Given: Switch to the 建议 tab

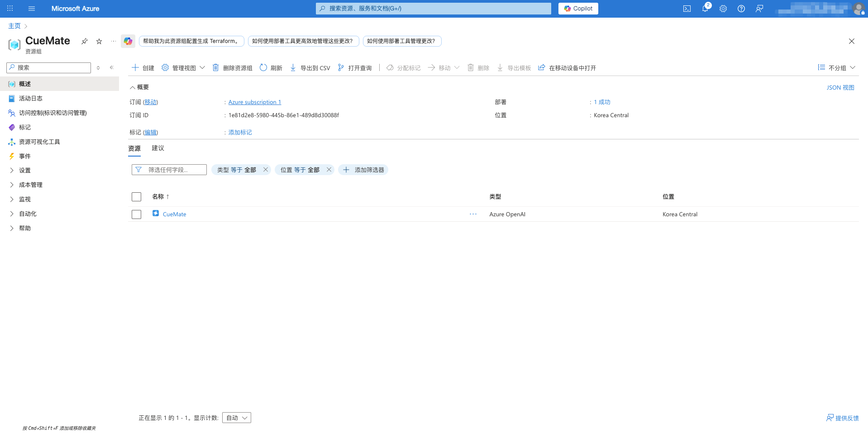Looking at the screenshot, I should tap(157, 148).
